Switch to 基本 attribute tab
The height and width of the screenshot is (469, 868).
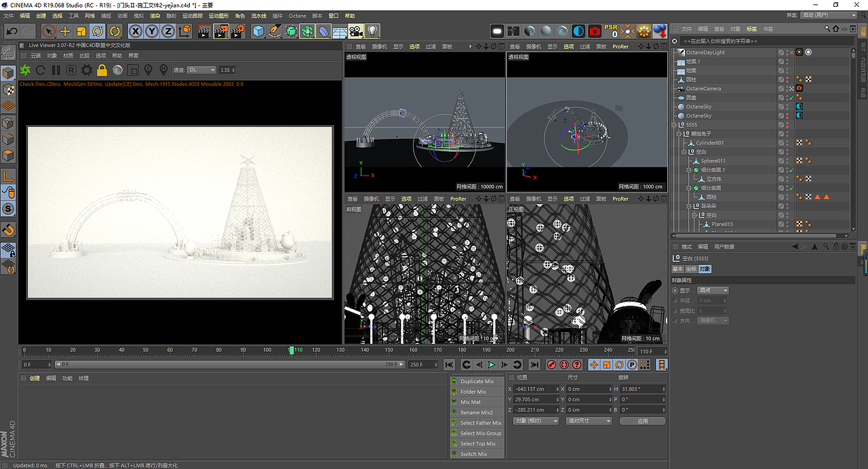click(677, 269)
